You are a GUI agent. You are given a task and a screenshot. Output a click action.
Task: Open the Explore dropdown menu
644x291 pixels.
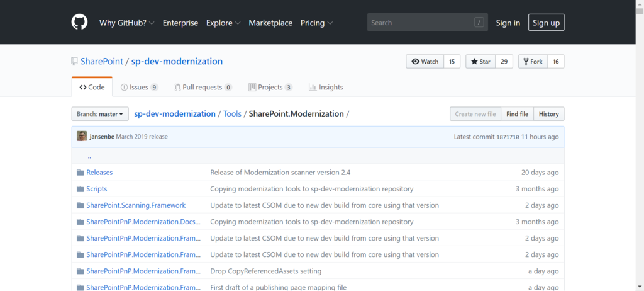[x=223, y=23]
